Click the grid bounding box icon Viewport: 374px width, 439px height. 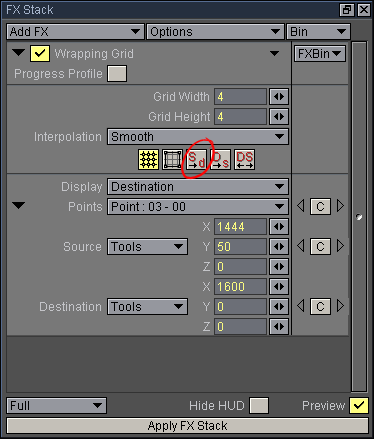point(172,159)
